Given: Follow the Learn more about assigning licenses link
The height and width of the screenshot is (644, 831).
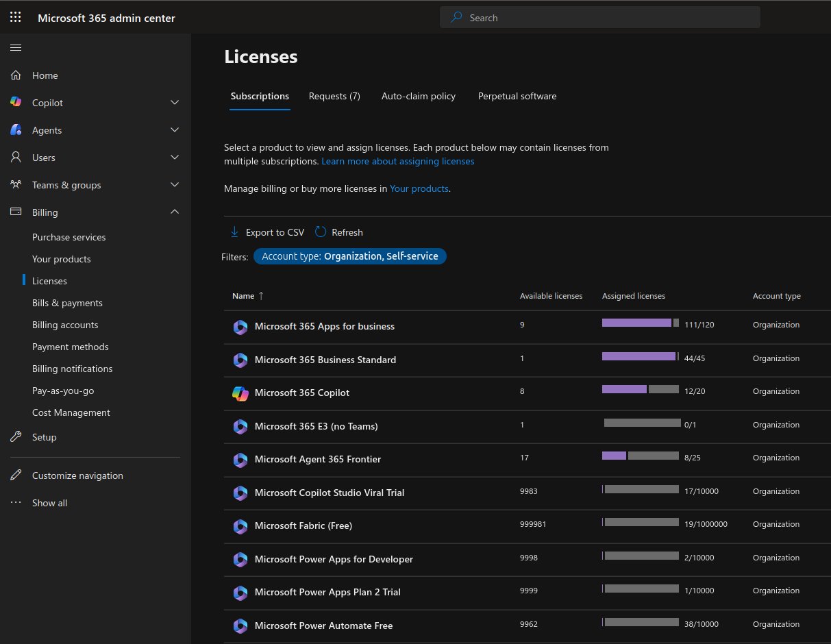Looking at the screenshot, I should (398, 161).
